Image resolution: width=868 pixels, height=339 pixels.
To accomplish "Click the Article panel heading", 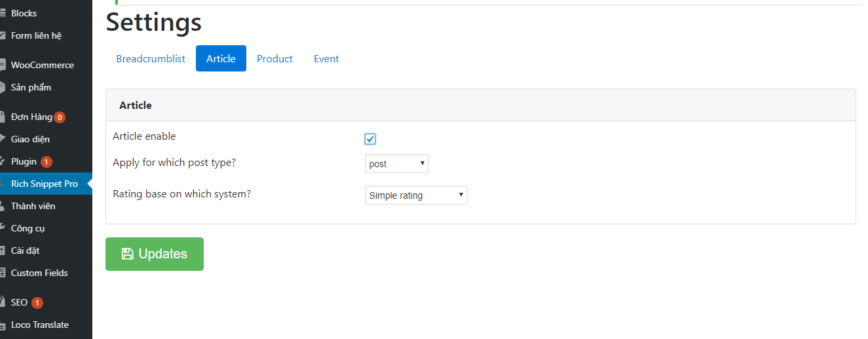I will pos(136,105).
